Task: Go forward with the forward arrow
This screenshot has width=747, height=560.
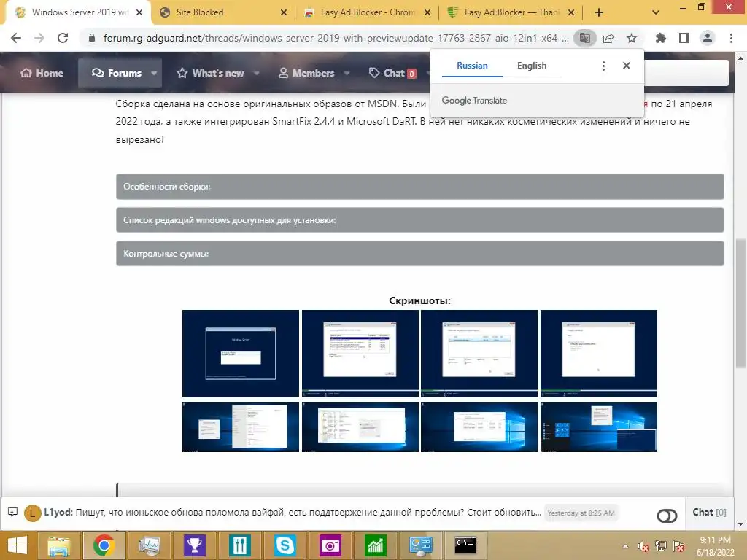Action: 39,38
